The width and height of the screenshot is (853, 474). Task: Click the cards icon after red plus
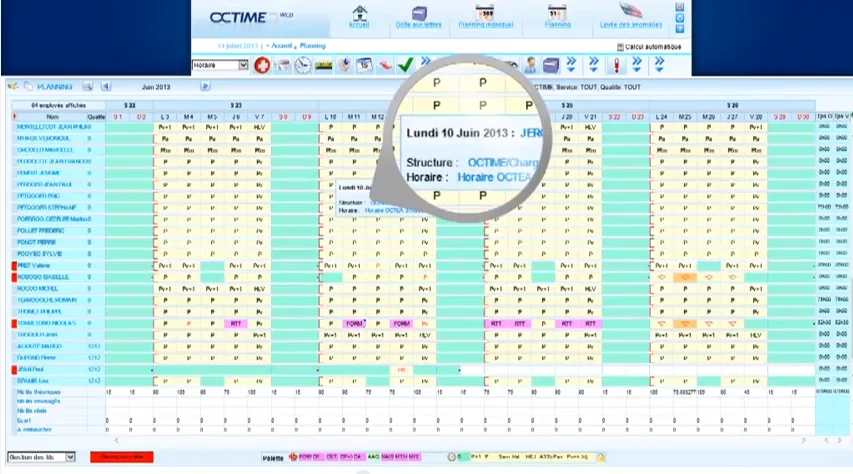pos(282,66)
